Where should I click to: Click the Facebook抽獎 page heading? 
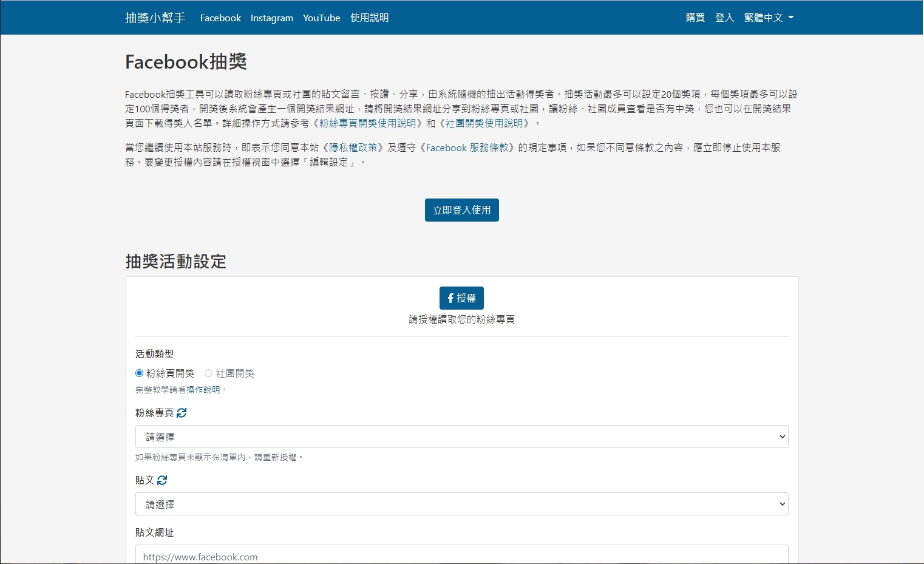(x=186, y=61)
